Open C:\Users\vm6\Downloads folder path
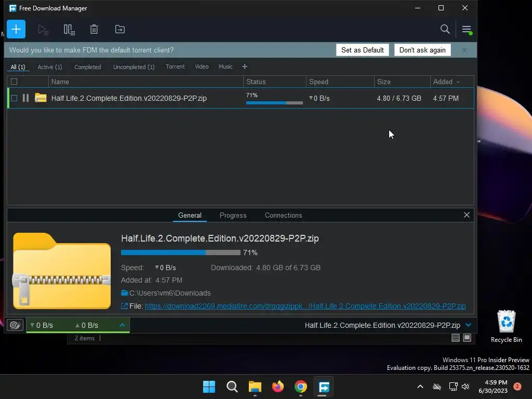 pos(170,293)
